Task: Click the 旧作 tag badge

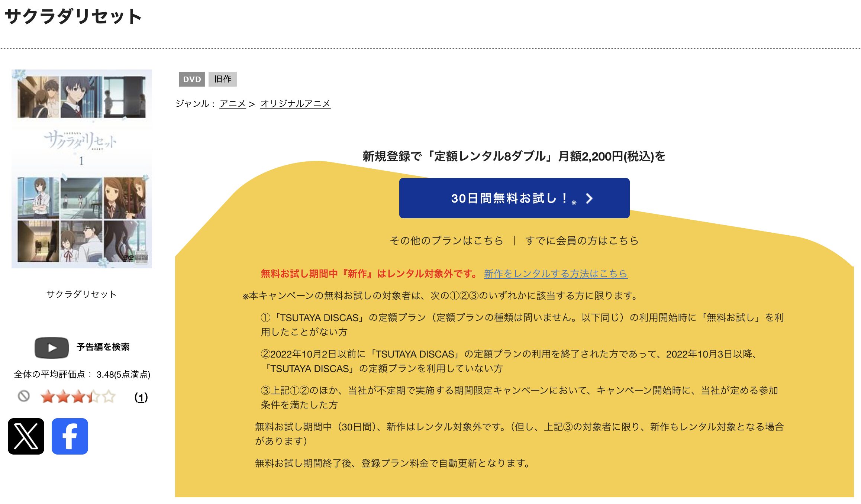Action: pyautogui.click(x=223, y=79)
